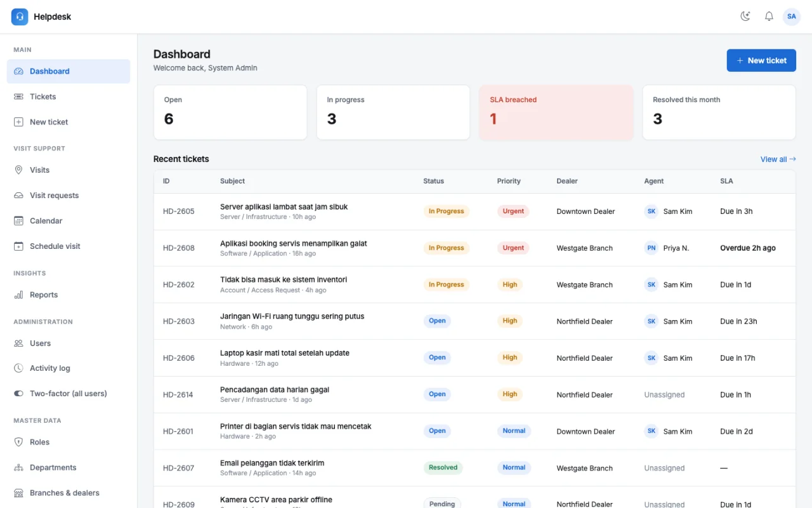
Task: Click the blue New ticket button
Action: 761,60
